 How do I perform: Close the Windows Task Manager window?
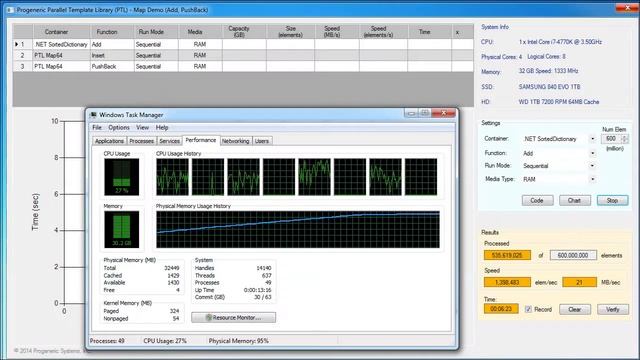click(x=443, y=113)
